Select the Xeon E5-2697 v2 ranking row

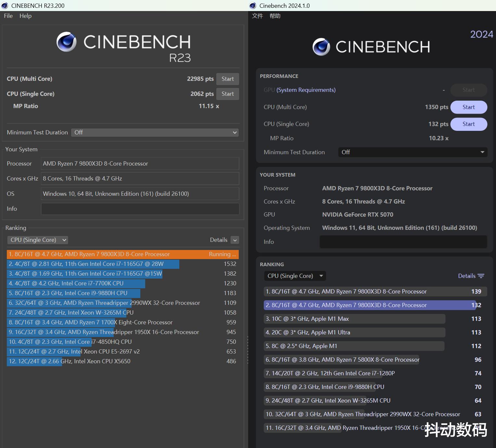(122, 352)
